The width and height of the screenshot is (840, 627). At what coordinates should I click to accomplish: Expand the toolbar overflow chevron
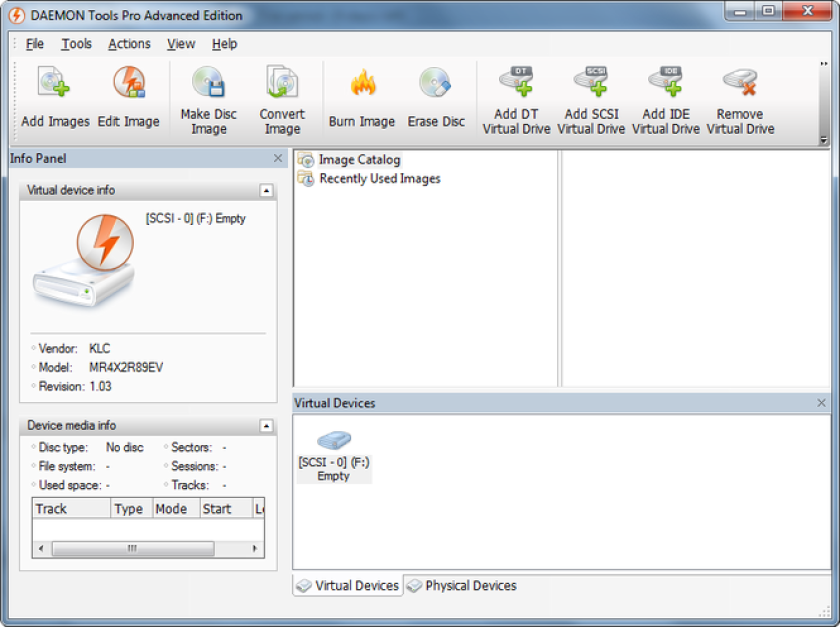[824, 64]
